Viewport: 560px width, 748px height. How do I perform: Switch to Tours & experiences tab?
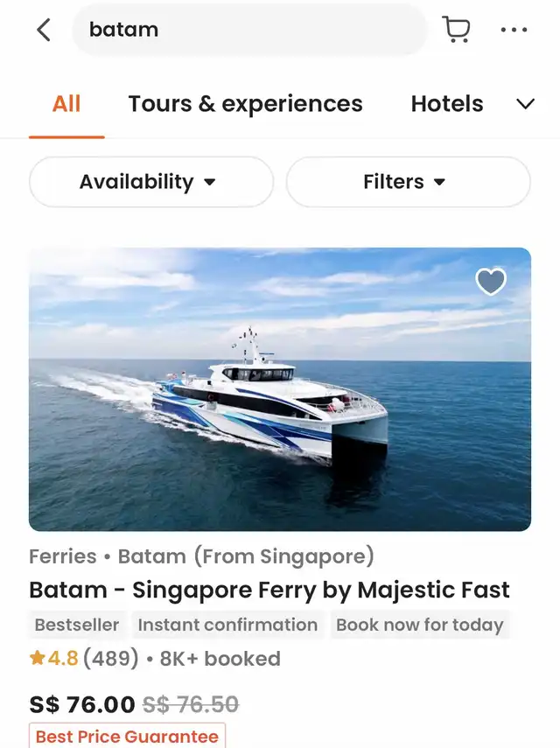tap(245, 104)
